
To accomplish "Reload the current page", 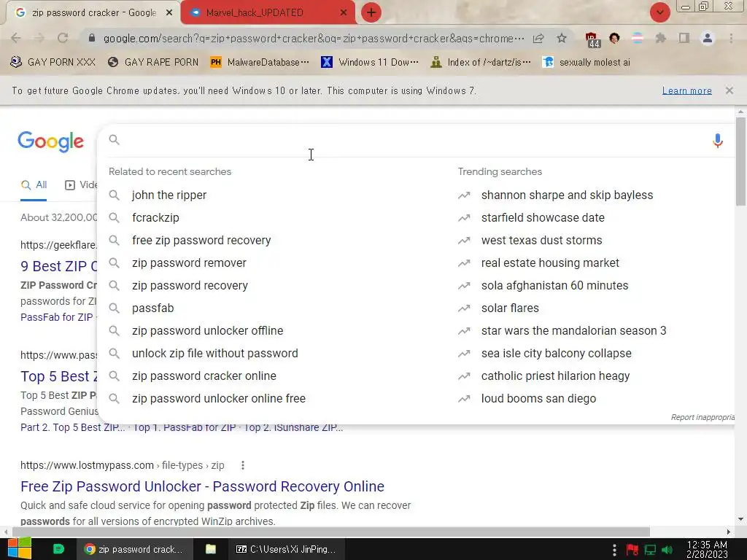I will (x=63, y=38).
